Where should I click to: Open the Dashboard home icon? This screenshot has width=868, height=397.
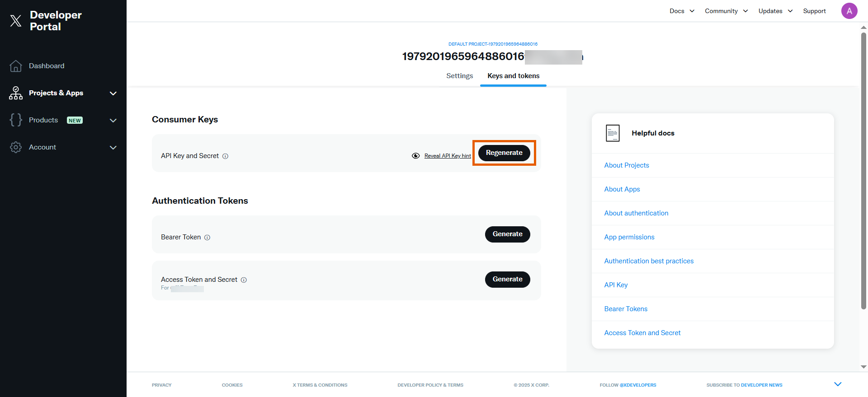click(16, 66)
